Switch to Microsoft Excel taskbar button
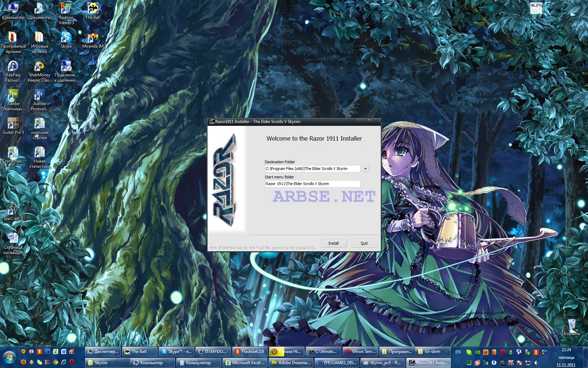The image size is (588, 368). point(245,363)
